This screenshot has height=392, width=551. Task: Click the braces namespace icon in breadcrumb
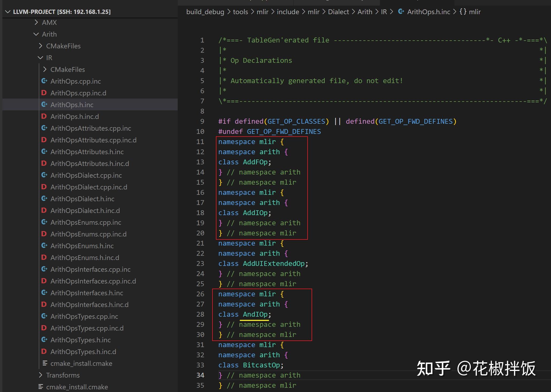pyautogui.click(x=463, y=12)
